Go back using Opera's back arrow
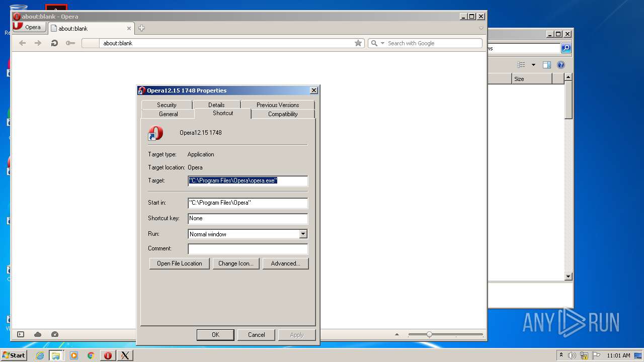 tap(22, 43)
